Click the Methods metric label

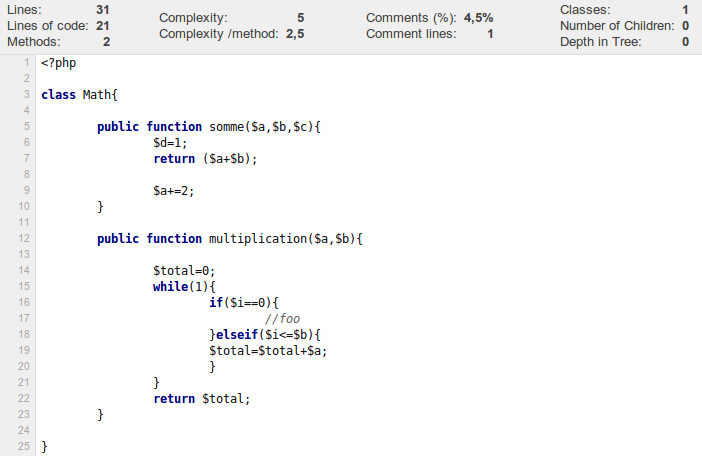pos(31,42)
